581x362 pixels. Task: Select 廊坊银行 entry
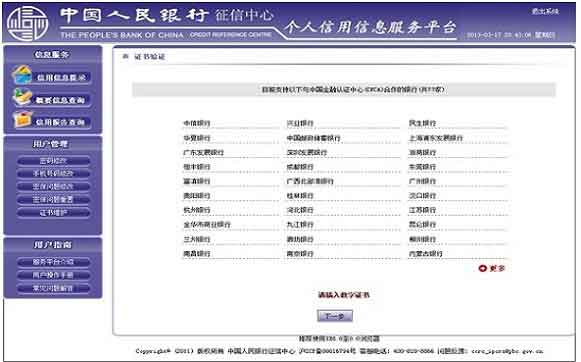tap(300, 239)
